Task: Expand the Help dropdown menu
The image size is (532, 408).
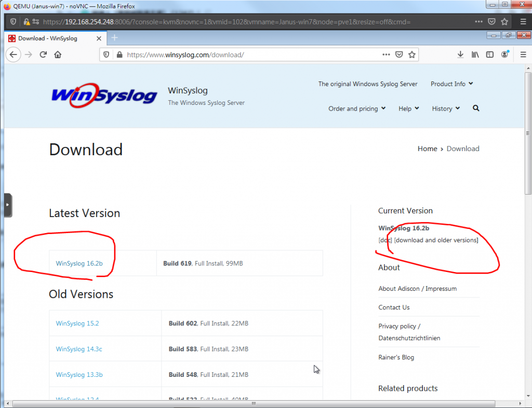Action: (408, 108)
